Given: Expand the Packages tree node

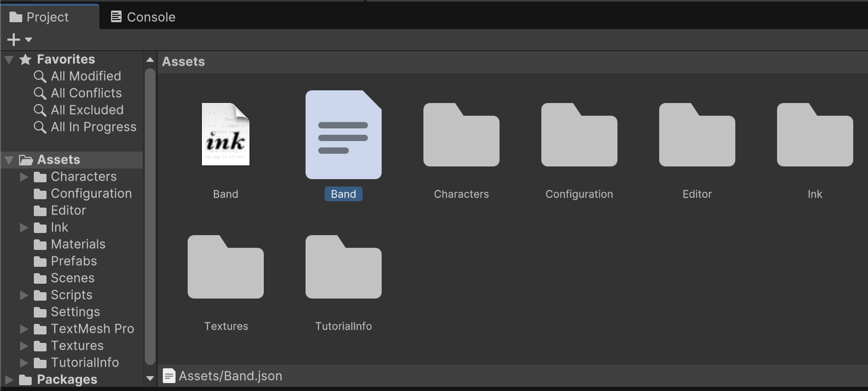Looking at the screenshot, I should (x=9, y=379).
